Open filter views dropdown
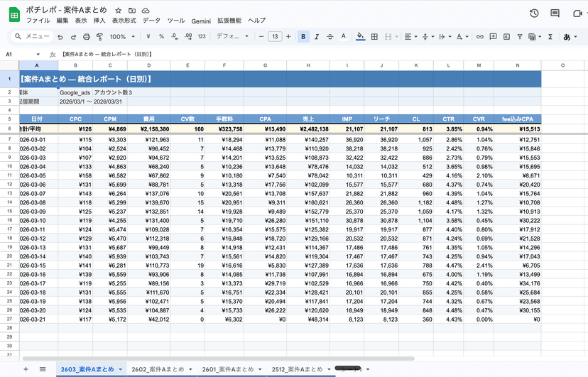 534,36
